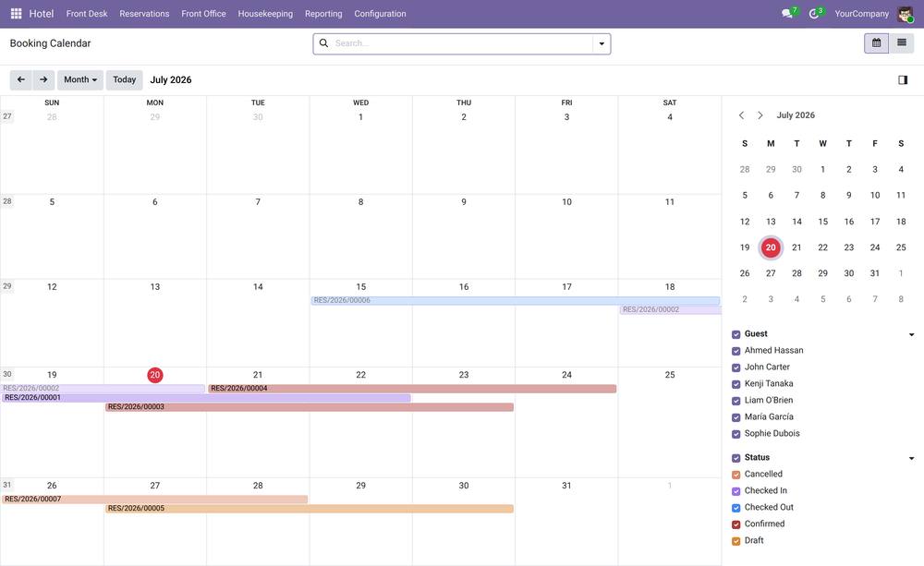Viewport: 924px width, 566px height.
Task: Collapse the Guest filter section arrow
Action: pyautogui.click(x=912, y=334)
